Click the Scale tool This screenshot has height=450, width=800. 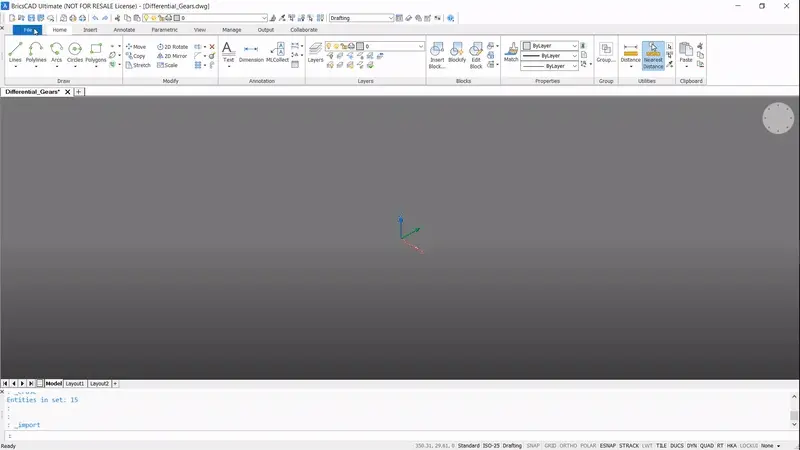[x=167, y=65]
